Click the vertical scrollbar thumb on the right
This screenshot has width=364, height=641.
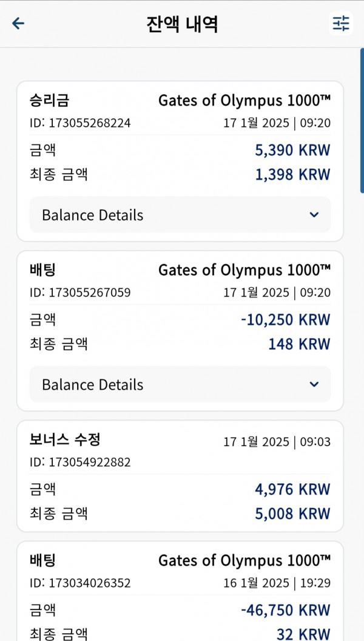pos(362,120)
